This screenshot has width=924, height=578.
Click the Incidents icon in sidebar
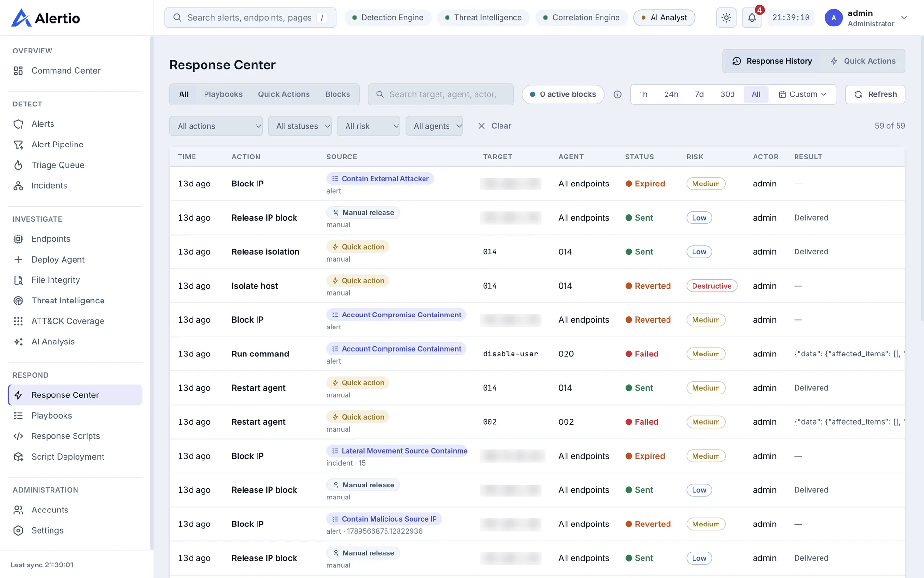(18, 186)
